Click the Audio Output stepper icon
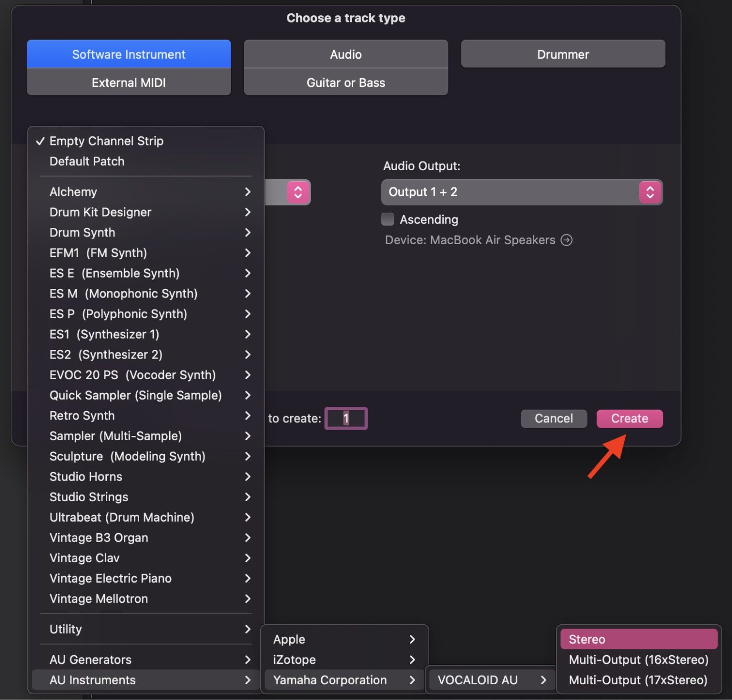 (651, 192)
